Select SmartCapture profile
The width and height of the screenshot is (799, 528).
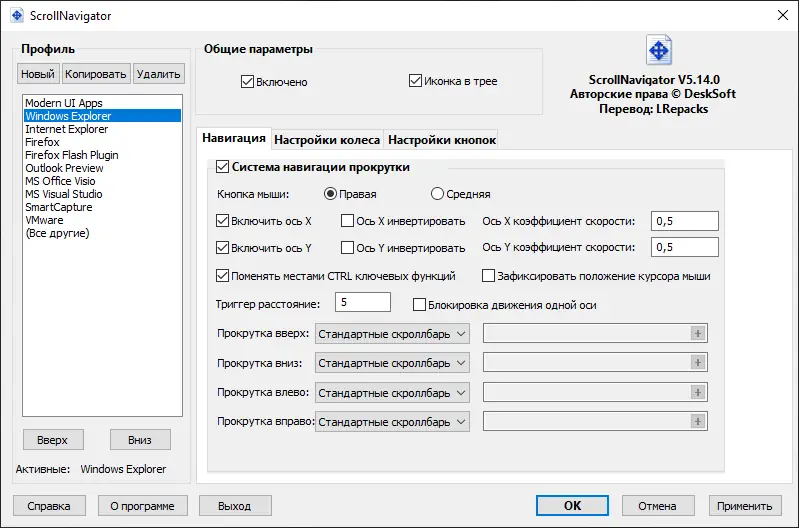[102, 207]
